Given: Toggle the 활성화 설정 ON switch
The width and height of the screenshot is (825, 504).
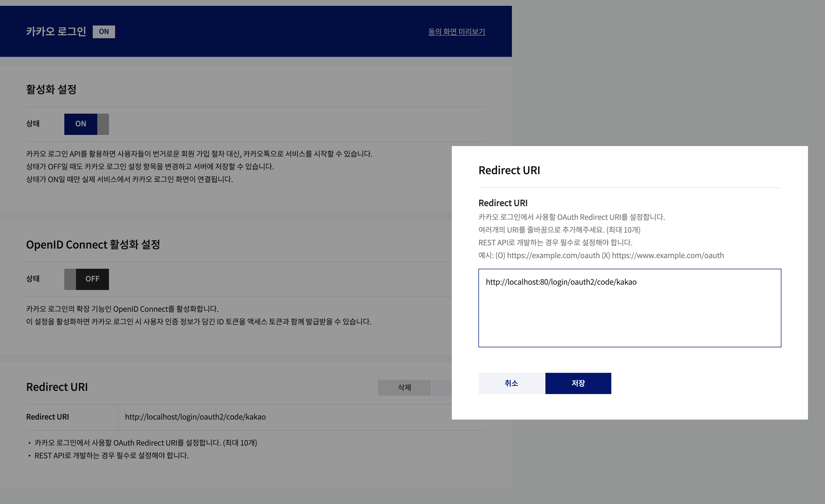Looking at the screenshot, I should 86,124.
